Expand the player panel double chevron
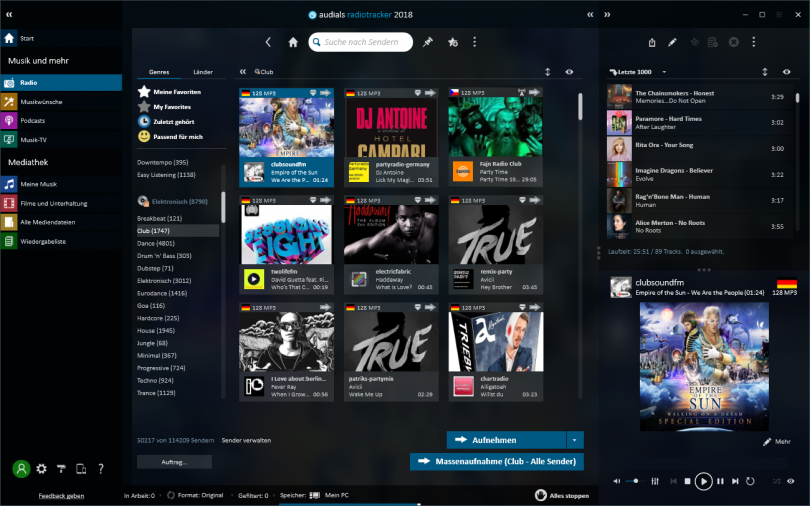 point(608,14)
